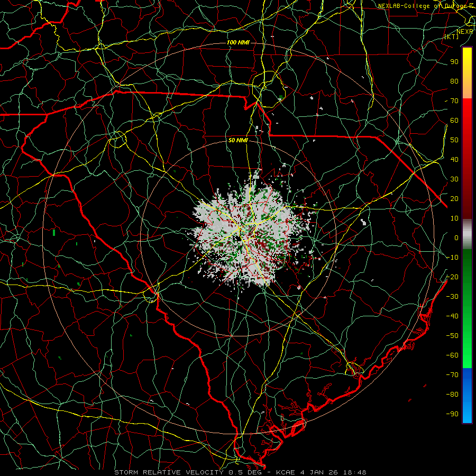Viewport: 476px width, 476px height.
Task: Click the -80 velocity scale label
Action: coord(452,395)
